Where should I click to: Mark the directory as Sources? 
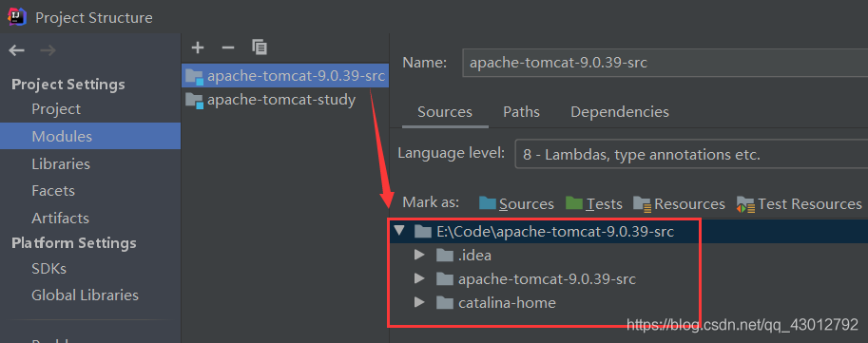(516, 203)
